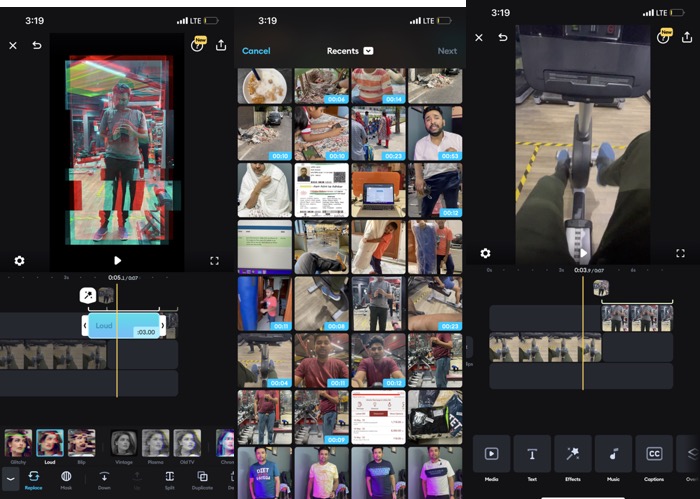Choose the Plasma effect thumbnail

click(155, 443)
